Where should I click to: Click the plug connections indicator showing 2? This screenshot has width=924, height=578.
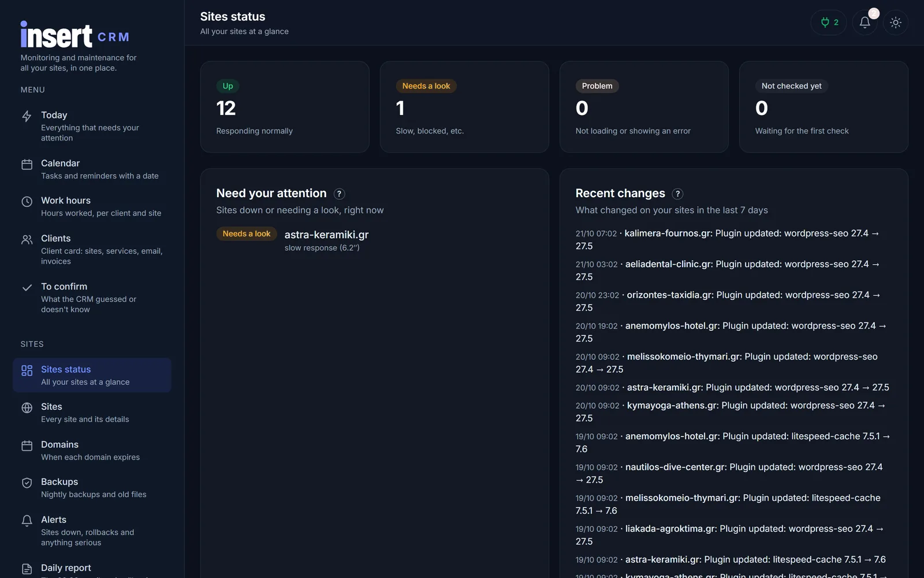829,23
